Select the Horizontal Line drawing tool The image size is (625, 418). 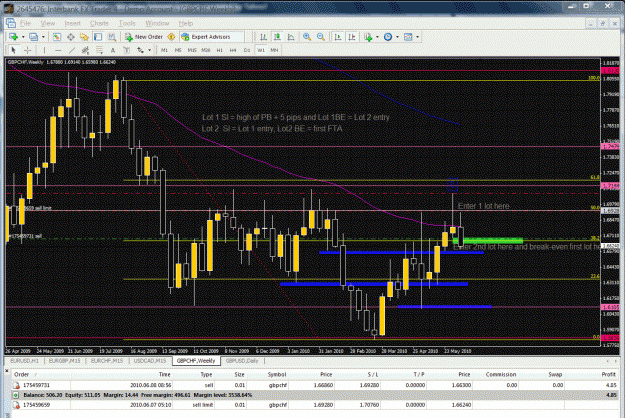tap(58, 50)
